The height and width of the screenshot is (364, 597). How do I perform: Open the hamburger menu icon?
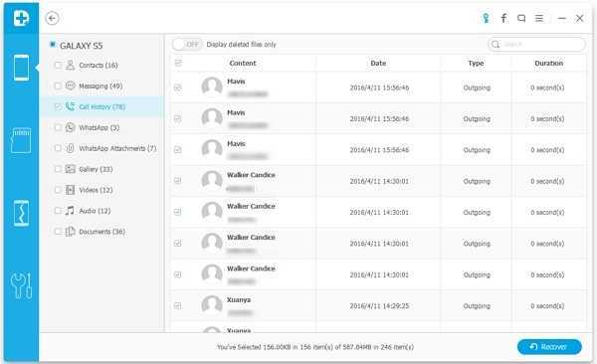click(x=539, y=18)
